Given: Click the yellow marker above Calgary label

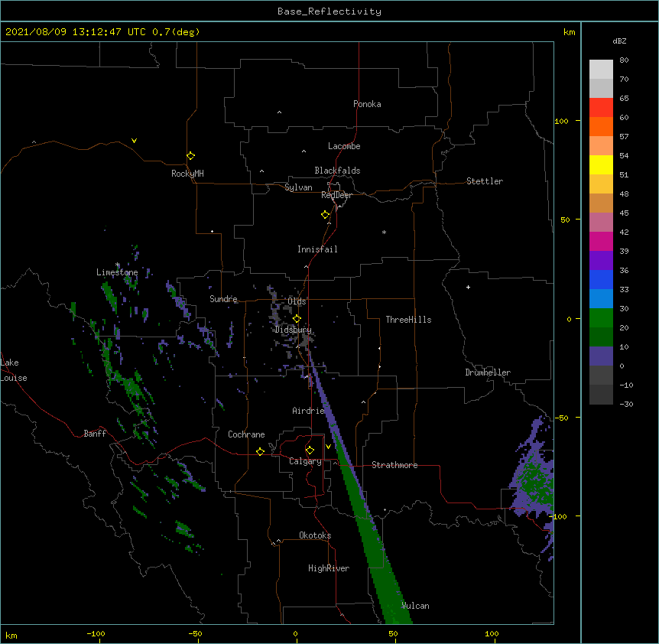Looking at the screenshot, I should (x=310, y=450).
